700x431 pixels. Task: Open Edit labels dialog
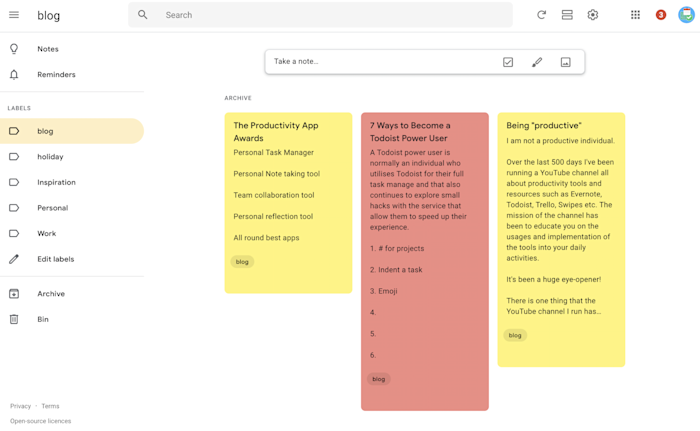[72, 259]
